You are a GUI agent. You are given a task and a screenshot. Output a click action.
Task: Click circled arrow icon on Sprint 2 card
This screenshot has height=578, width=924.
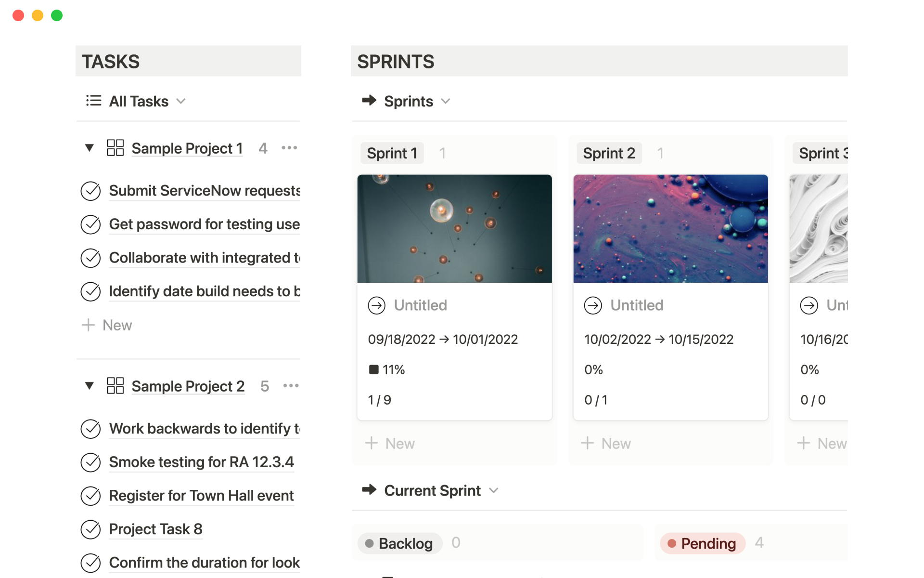coord(593,305)
